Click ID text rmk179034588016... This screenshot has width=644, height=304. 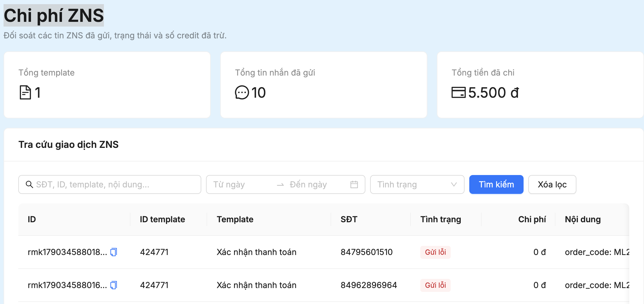pyautogui.click(x=67, y=285)
